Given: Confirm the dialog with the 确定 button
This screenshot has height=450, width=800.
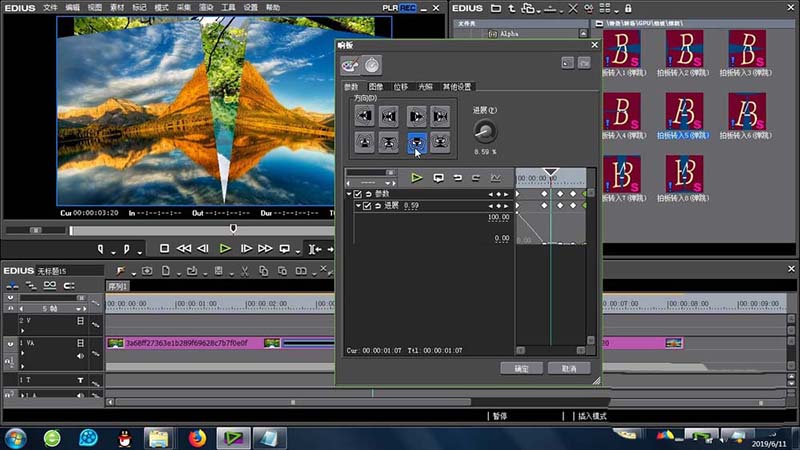Looking at the screenshot, I should [x=521, y=368].
